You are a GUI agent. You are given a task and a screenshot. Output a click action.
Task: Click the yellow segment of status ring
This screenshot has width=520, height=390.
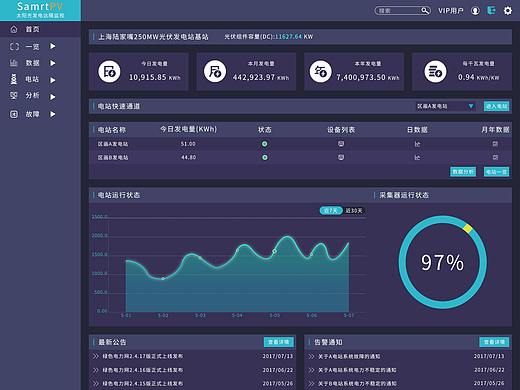[468, 228]
